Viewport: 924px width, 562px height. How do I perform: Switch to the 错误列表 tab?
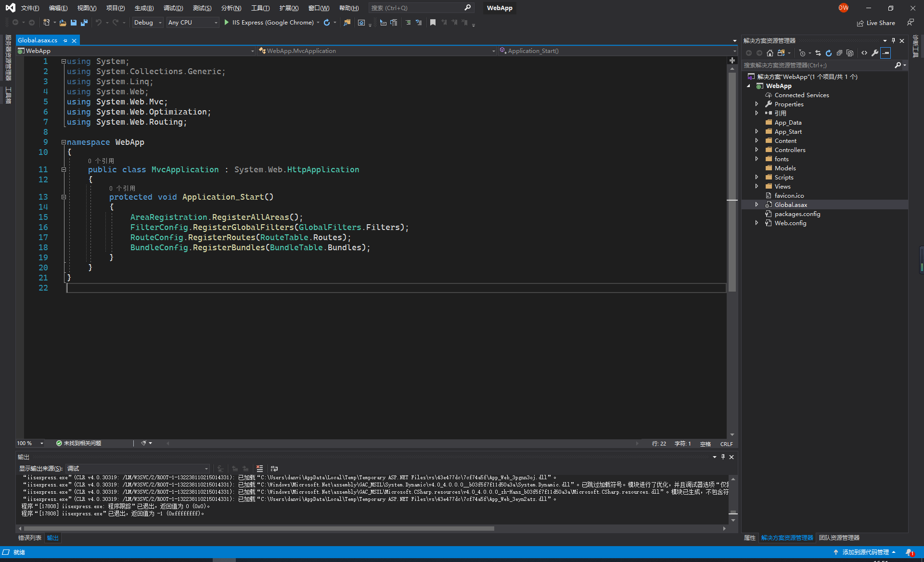29,538
